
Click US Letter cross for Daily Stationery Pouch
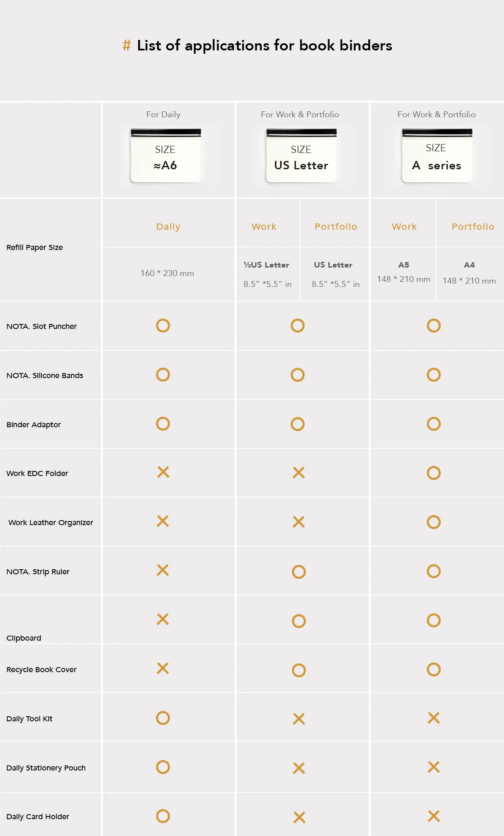(299, 768)
